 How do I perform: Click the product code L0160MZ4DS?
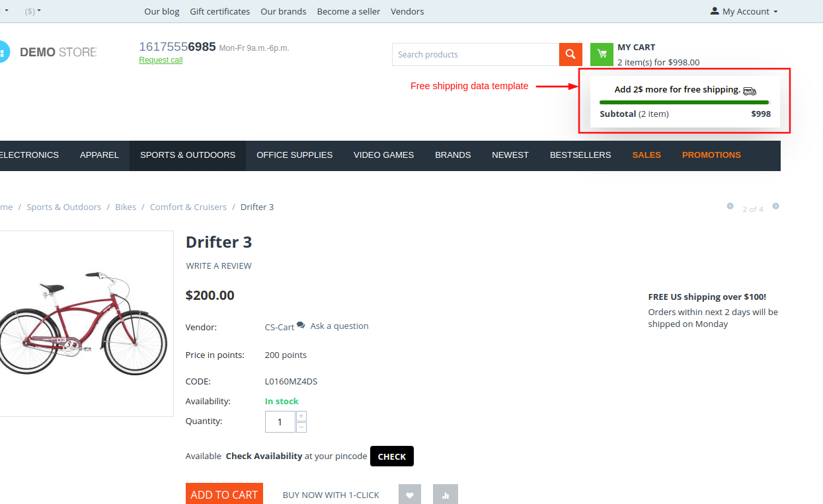tap(292, 381)
